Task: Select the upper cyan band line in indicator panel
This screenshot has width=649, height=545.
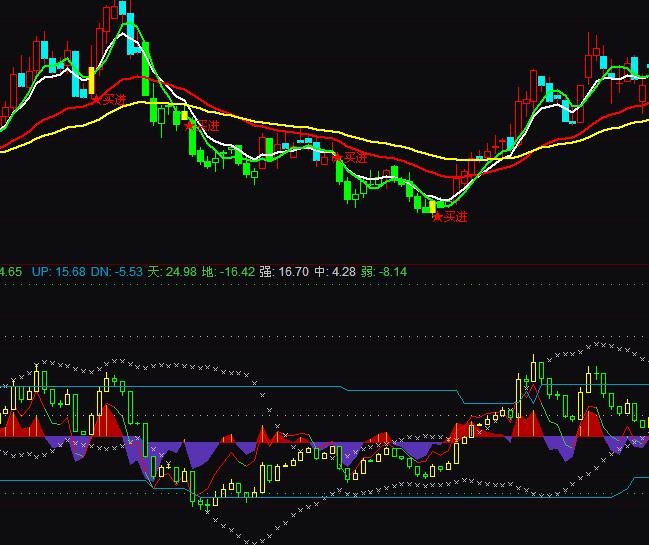Action: 250,385
